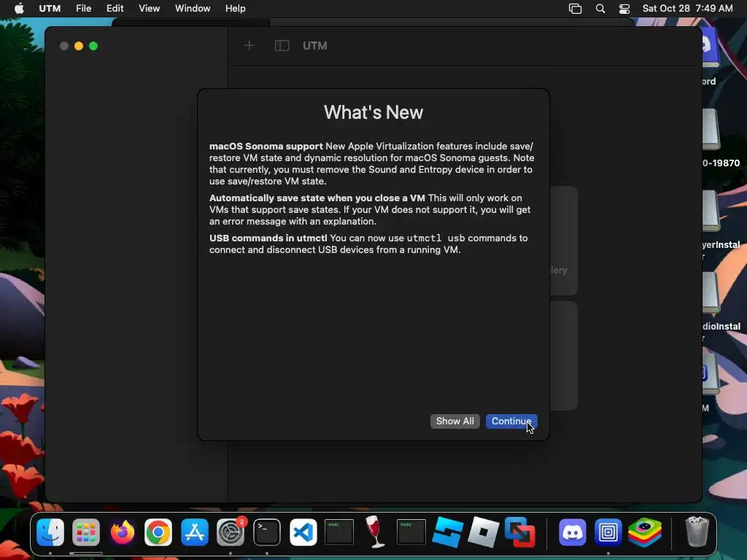The image size is (747, 560).
Task: Click the Stage Manager menu bar icon
Action: 575,9
